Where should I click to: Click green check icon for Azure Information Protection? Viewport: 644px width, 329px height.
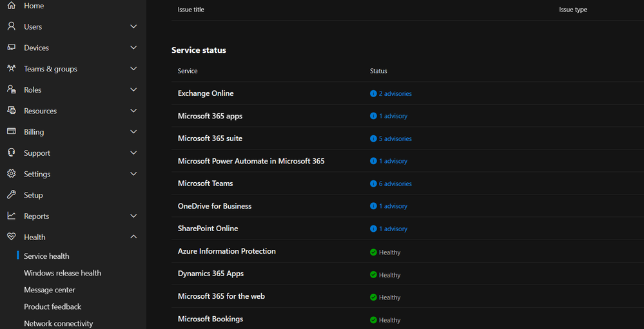tap(373, 252)
